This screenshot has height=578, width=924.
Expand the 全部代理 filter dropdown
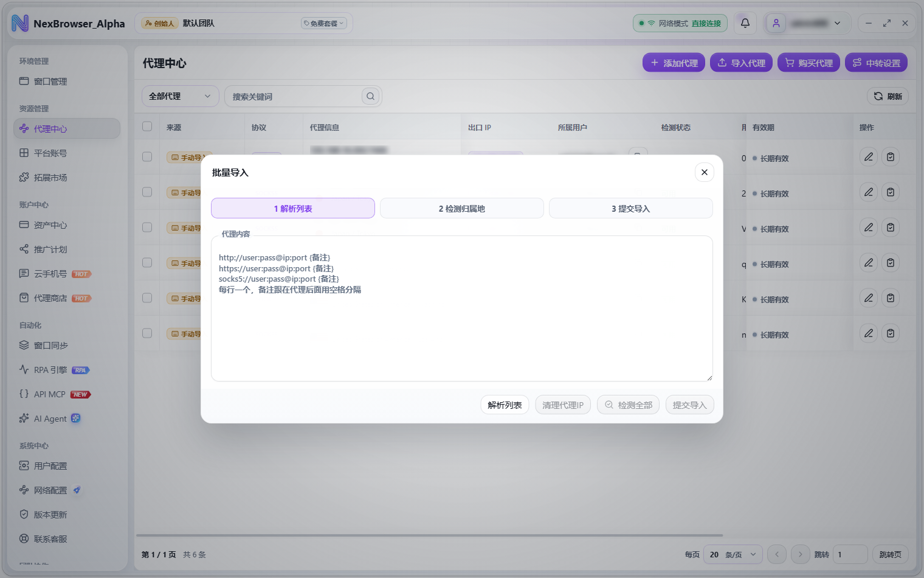(180, 96)
